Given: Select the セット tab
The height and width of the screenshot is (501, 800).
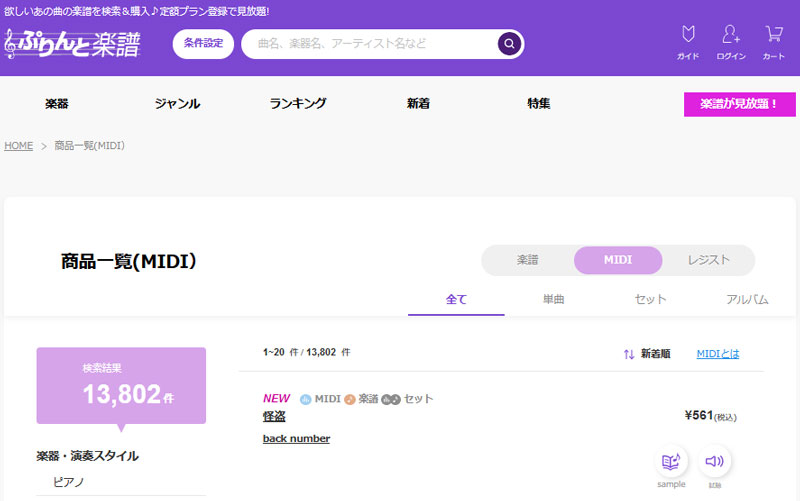Looking at the screenshot, I should click(x=650, y=299).
